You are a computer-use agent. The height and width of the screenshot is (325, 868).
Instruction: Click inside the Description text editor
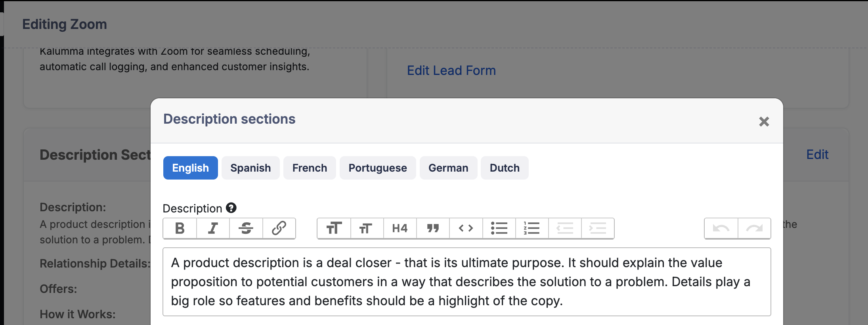467,282
